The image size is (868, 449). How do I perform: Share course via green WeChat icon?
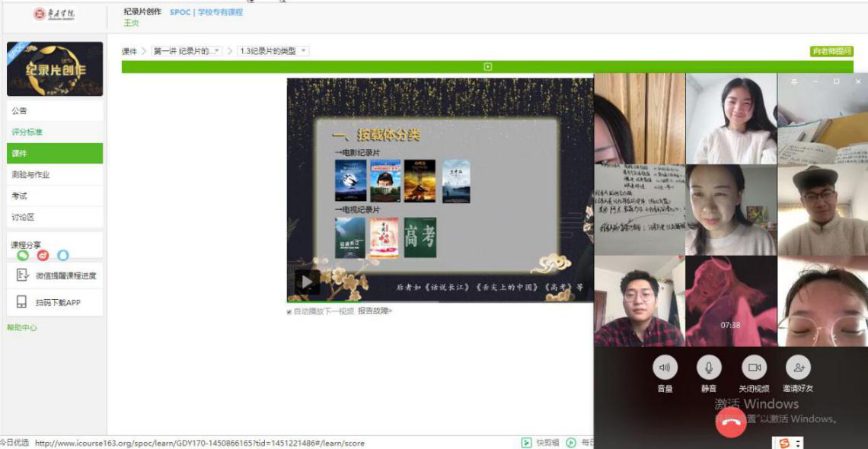click(23, 256)
